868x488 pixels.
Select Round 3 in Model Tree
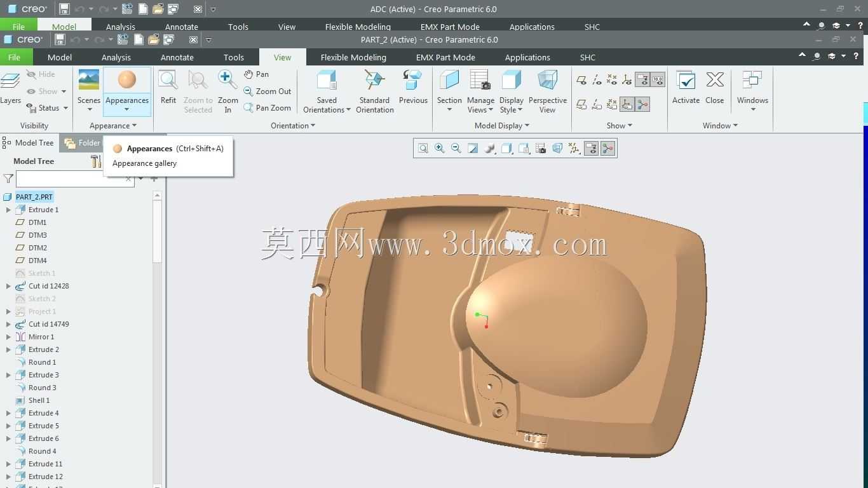(42, 388)
